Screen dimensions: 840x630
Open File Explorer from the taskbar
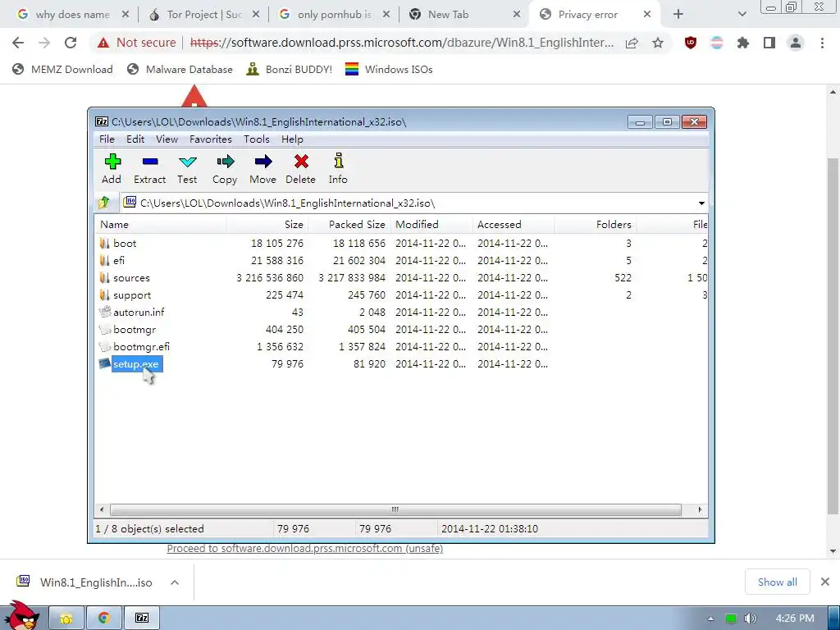[66, 619]
